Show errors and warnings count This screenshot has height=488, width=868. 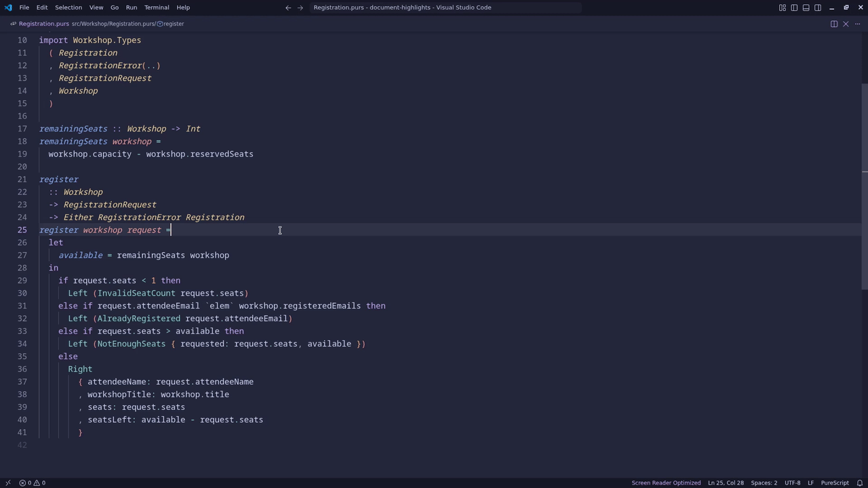click(x=32, y=483)
